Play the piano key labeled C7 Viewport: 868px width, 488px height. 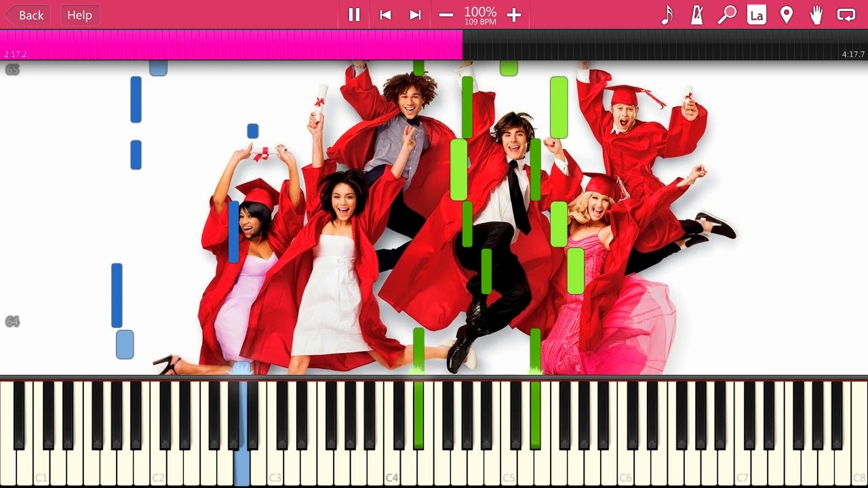click(x=743, y=468)
